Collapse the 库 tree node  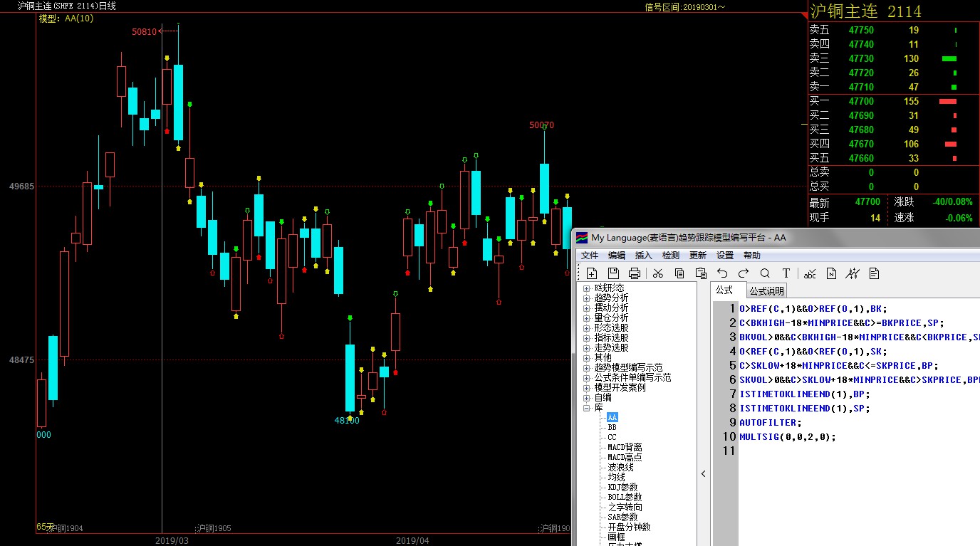[x=587, y=408]
